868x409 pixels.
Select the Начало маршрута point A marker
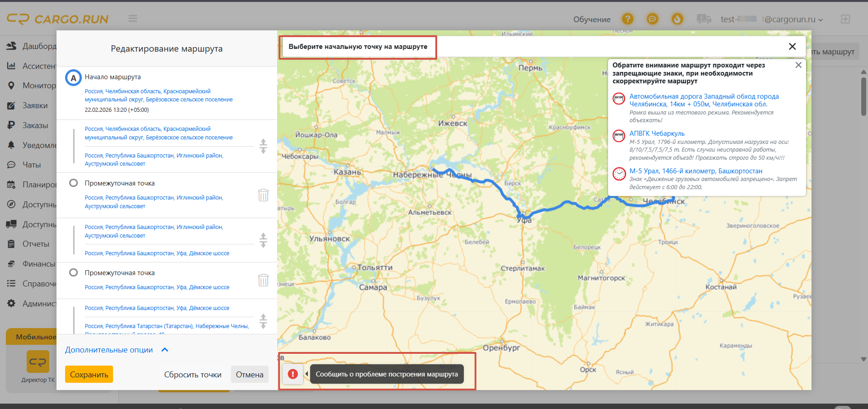[x=73, y=78]
